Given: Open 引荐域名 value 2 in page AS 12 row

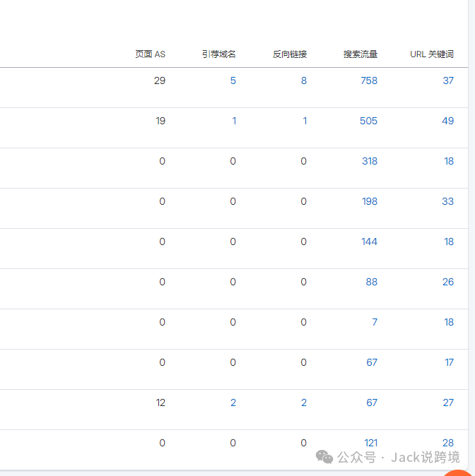Looking at the screenshot, I should (233, 403).
